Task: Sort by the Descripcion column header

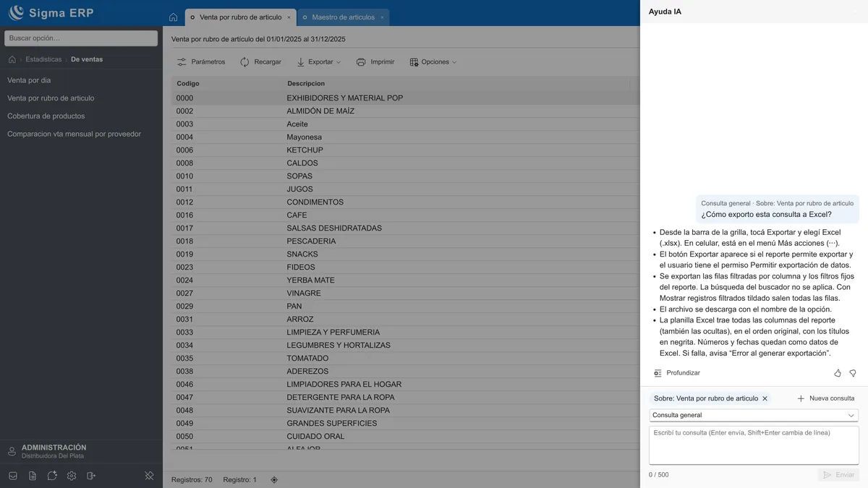Action: (456, 84)
